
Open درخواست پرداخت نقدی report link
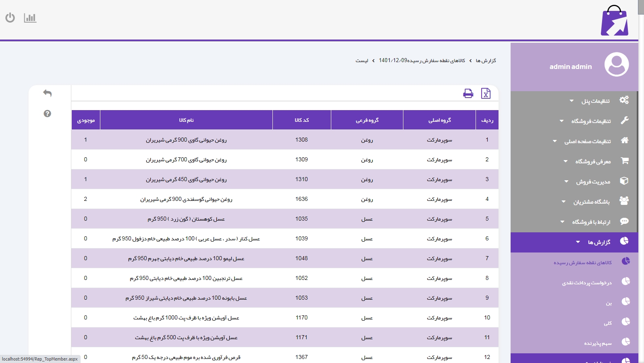pyautogui.click(x=587, y=283)
